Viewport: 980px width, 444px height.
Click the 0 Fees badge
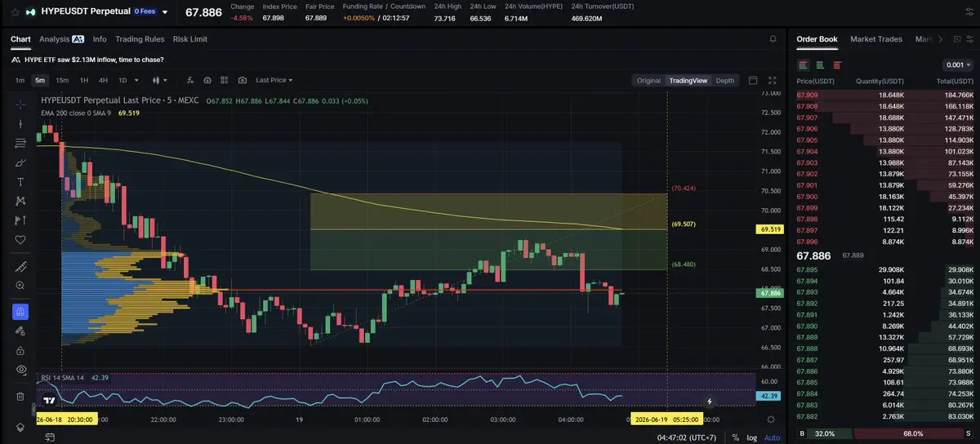pyautogui.click(x=146, y=12)
